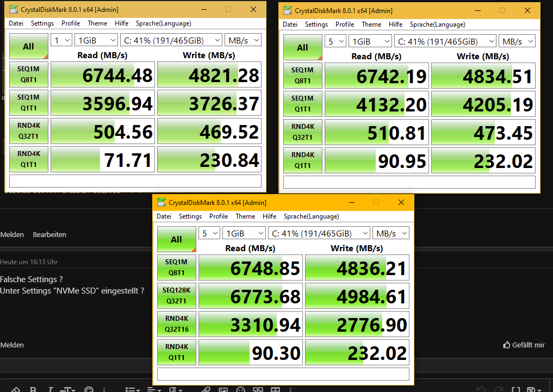The width and height of the screenshot is (553, 392).
Task: Click the redo icon in the editor toolbar
Action: (x=498, y=389)
